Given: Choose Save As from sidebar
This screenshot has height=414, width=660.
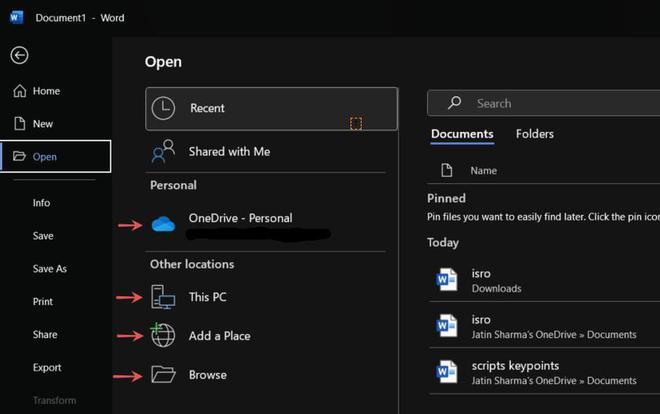Looking at the screenshot, I should point(50,269).
